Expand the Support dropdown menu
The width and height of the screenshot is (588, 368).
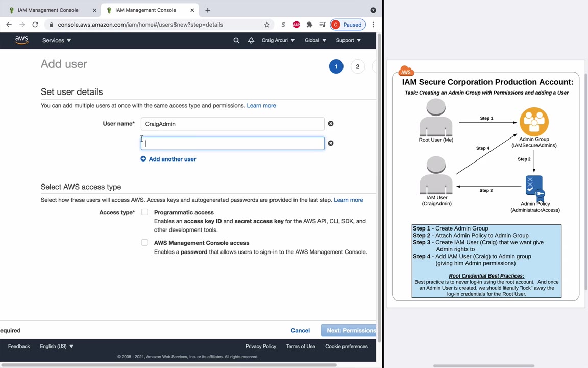click(x=349, y=40)
